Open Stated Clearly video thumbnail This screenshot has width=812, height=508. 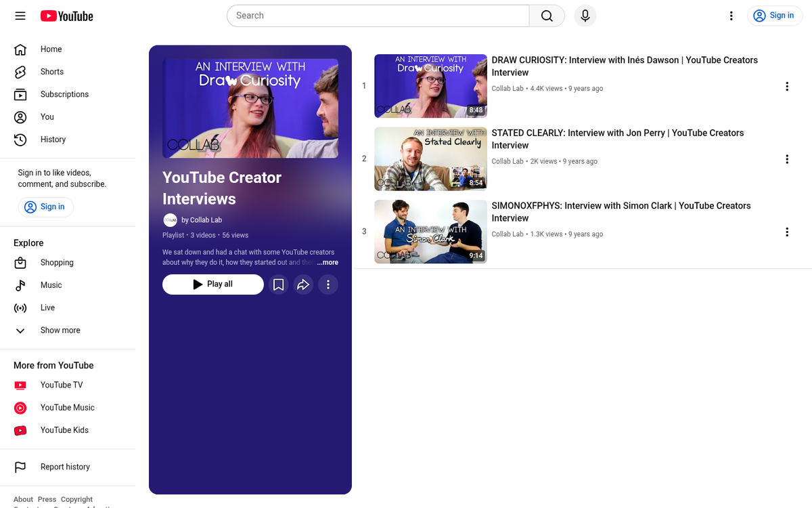430,159
